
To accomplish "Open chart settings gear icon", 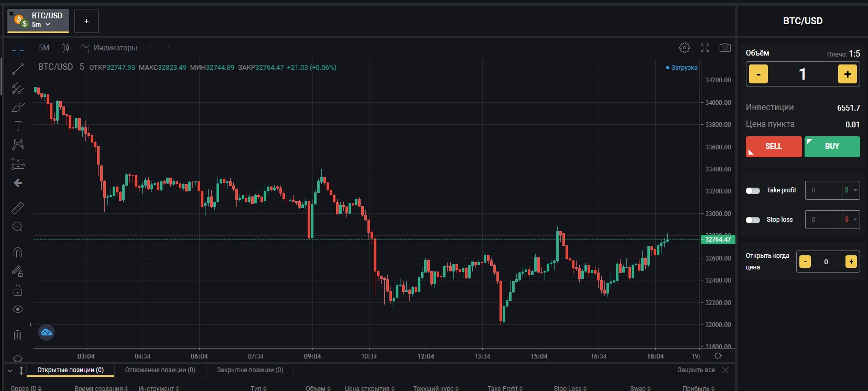I will 685,48.
